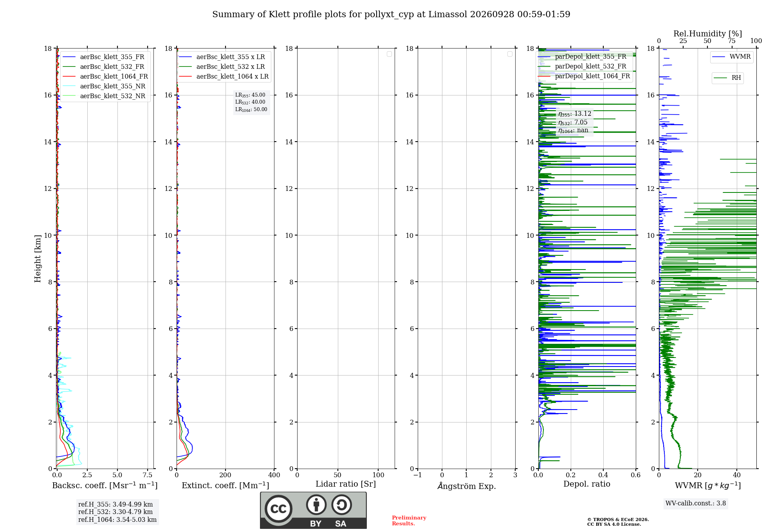
Task: Click the 'CC BY SA 4.0 License.' text
Action: (614, 524)
